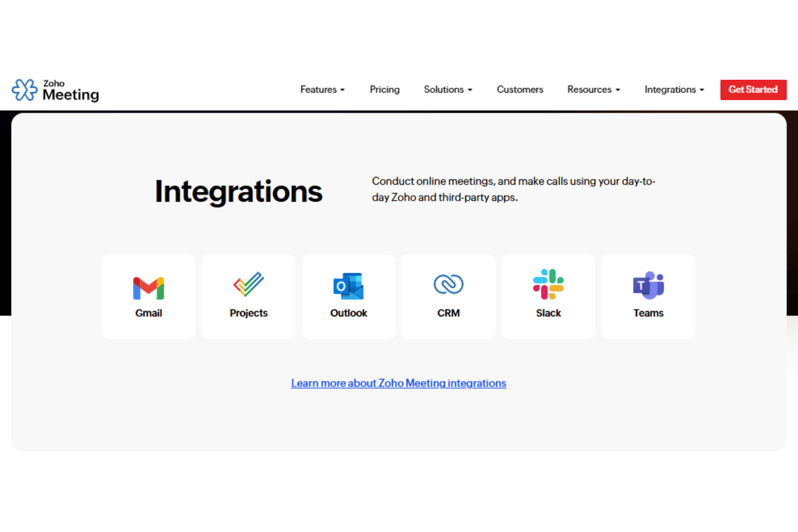Follow Learn more about Zoho Meeting integrations link
This screenshot has width=798, height=532.
tap(398, 383)
